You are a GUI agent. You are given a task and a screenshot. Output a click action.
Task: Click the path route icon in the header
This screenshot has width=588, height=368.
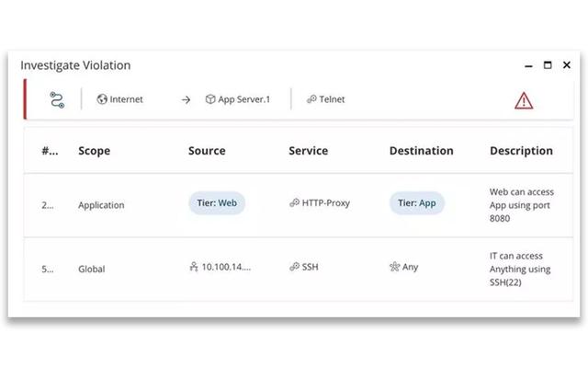(56, 99)
